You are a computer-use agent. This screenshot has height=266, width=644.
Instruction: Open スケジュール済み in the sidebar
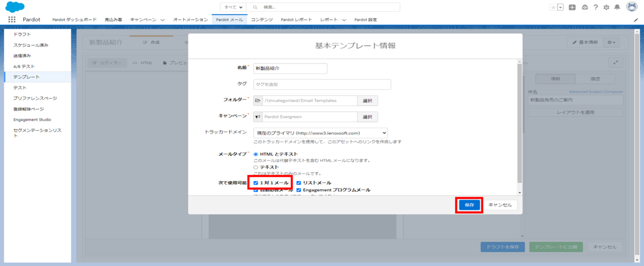[31, 45]
